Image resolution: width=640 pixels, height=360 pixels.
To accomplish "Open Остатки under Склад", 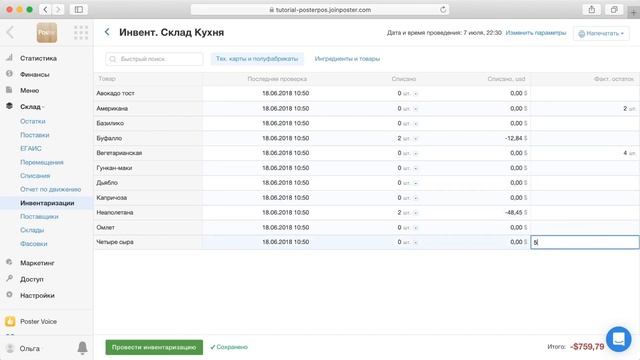I will tap(33, 121).
